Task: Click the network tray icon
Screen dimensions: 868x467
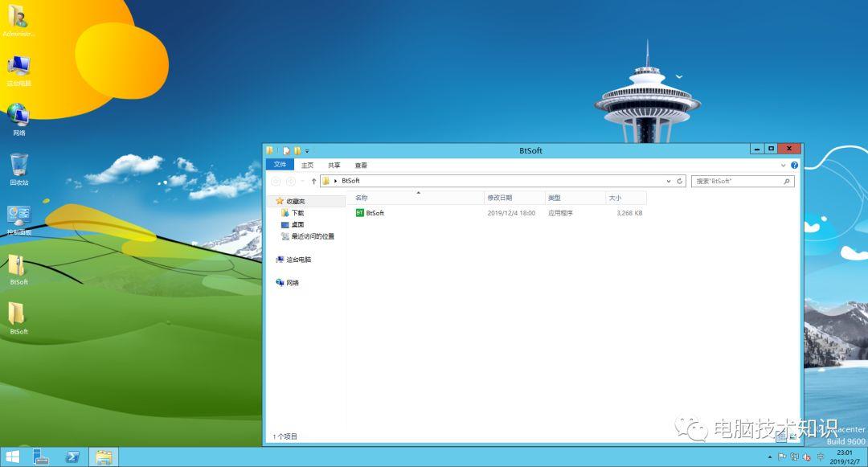Action: (794, 457)
